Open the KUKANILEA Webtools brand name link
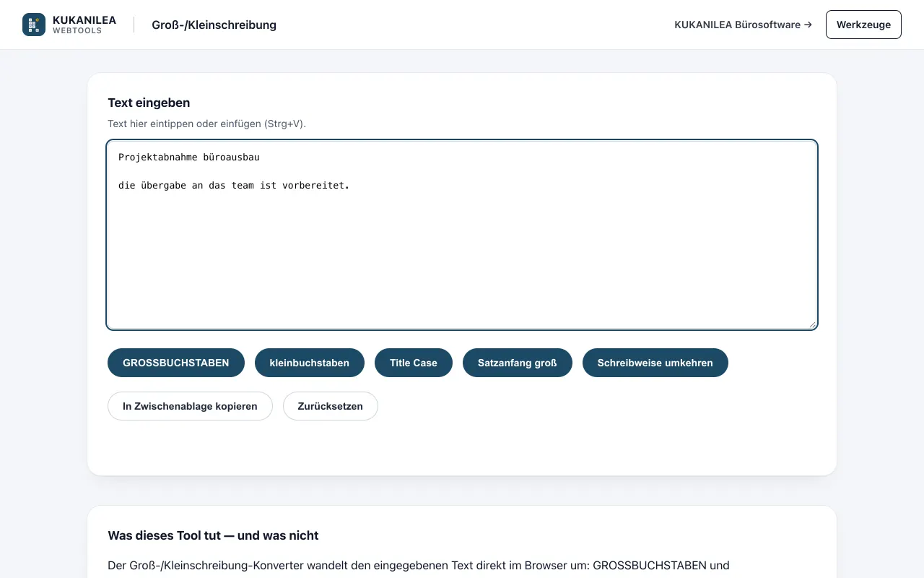 click(x=84, y=25)
